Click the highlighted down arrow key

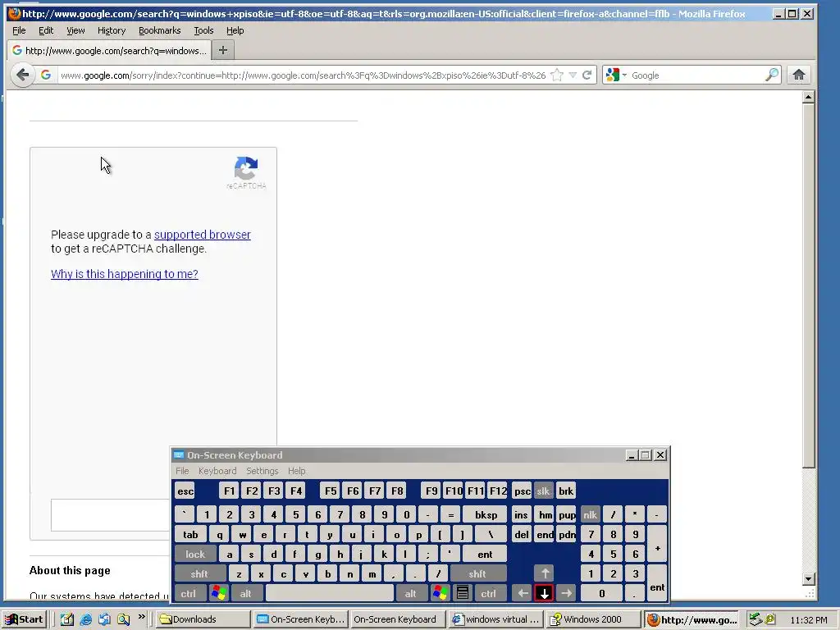pos(545,594)
